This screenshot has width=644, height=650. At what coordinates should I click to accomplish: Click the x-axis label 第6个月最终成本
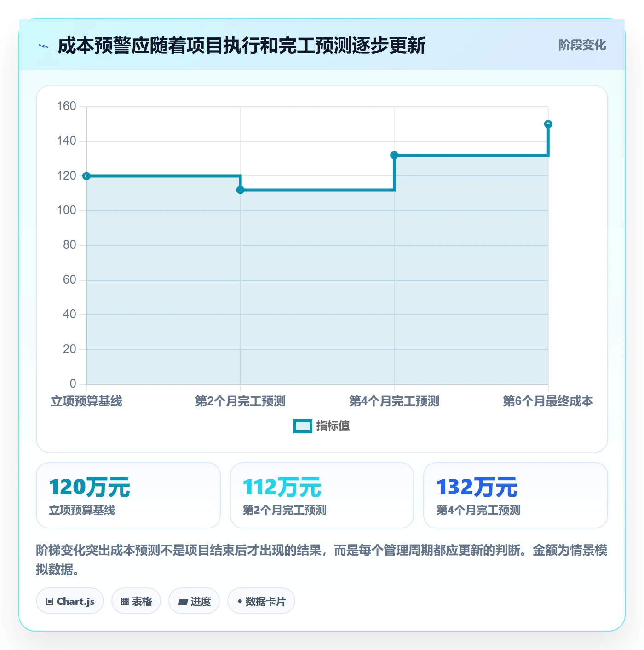(x=548, y=401)
